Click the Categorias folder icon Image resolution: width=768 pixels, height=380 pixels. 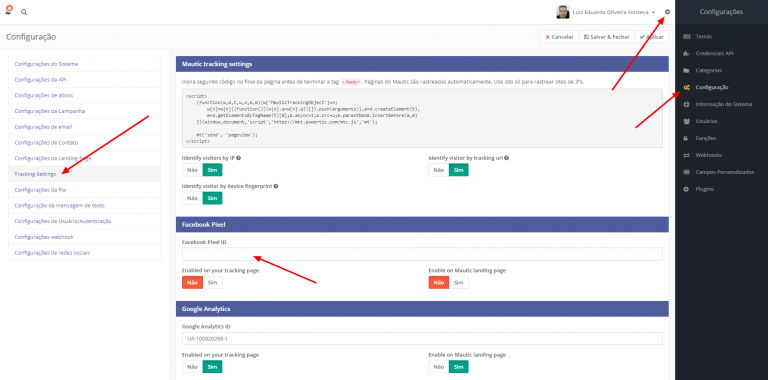click(687, 71)
